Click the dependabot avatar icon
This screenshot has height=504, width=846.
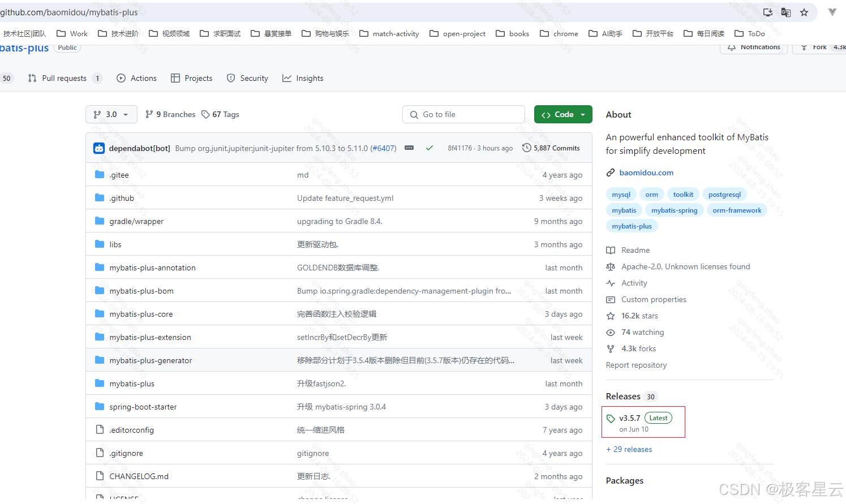[x=99, y=148]
